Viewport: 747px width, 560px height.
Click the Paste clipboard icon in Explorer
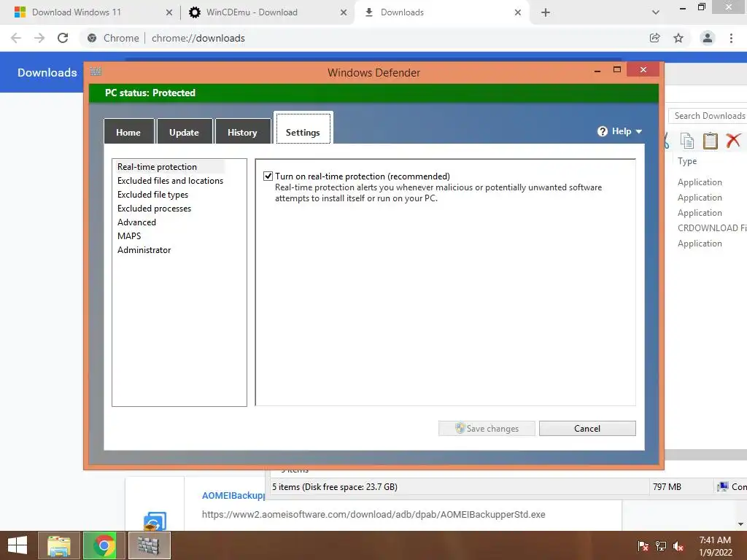click(x=711, y=141)
